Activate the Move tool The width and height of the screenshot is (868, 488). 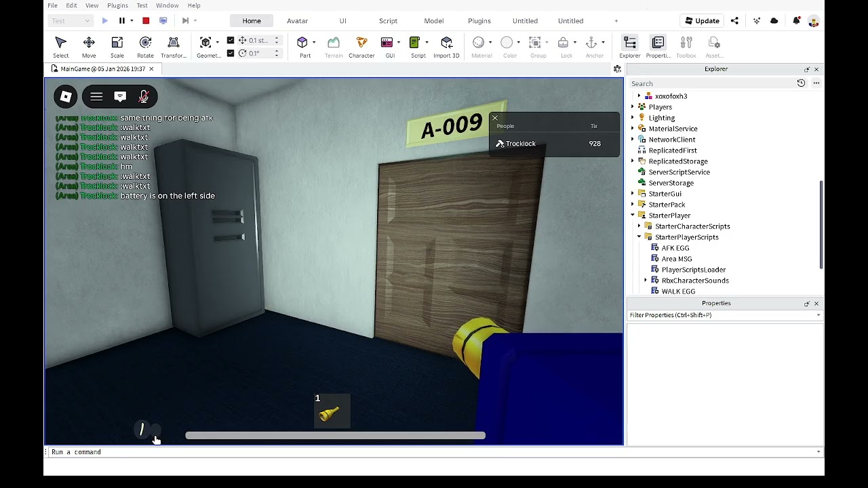[x=89, y=47]
